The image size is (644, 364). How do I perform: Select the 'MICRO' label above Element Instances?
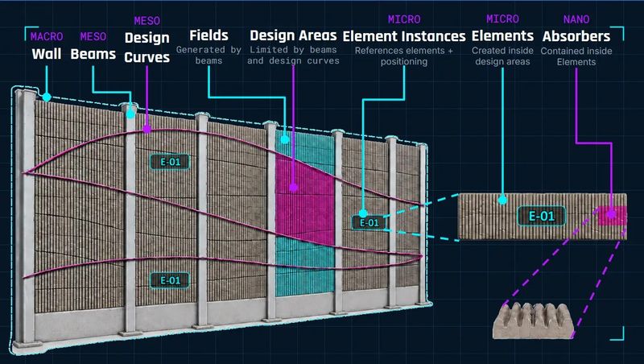[404, 19]
